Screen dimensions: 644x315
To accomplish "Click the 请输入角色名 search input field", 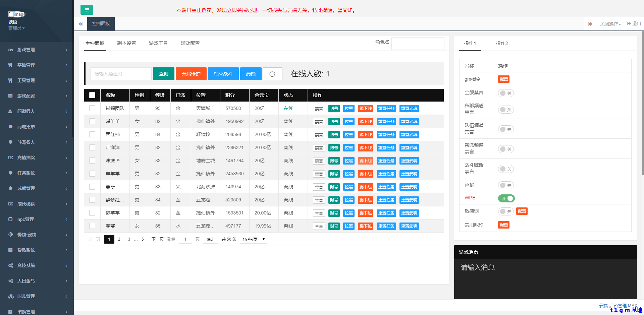I will point(121,74).
